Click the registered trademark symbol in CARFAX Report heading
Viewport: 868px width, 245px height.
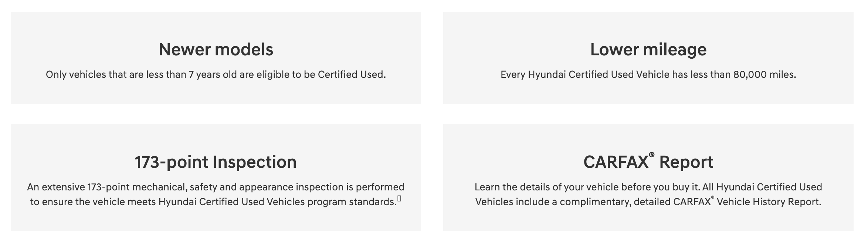point(651,155)
